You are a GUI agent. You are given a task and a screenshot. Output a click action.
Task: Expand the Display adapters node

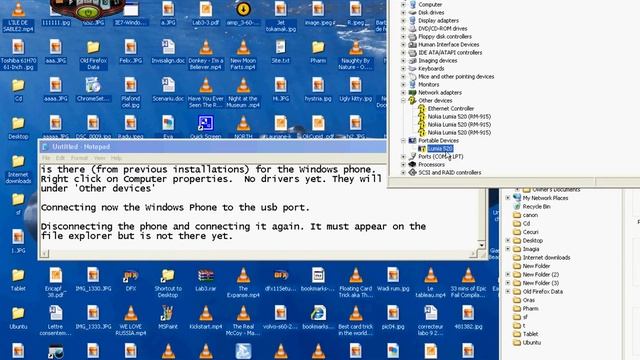point(403,20)
